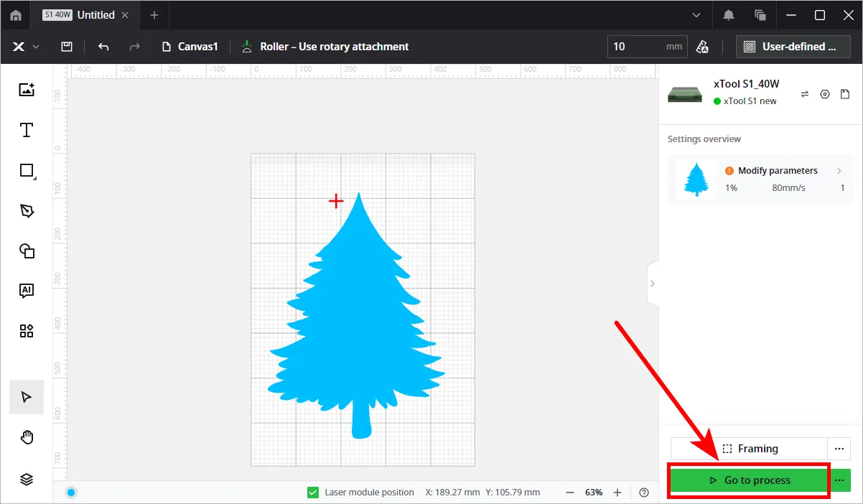
Task: Open the Layers panel icon
Action: (27, 479)
